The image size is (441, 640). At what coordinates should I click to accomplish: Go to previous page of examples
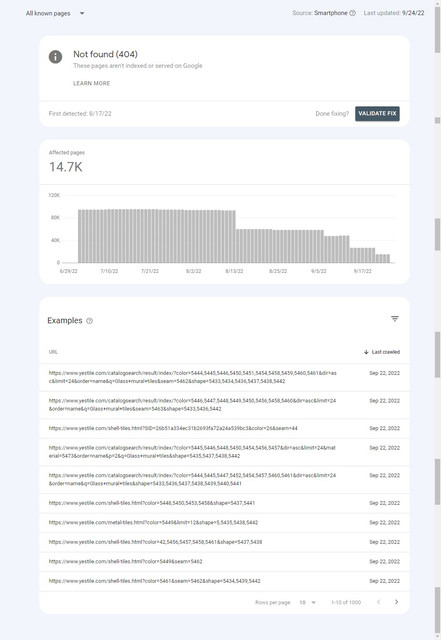point(379,602)
